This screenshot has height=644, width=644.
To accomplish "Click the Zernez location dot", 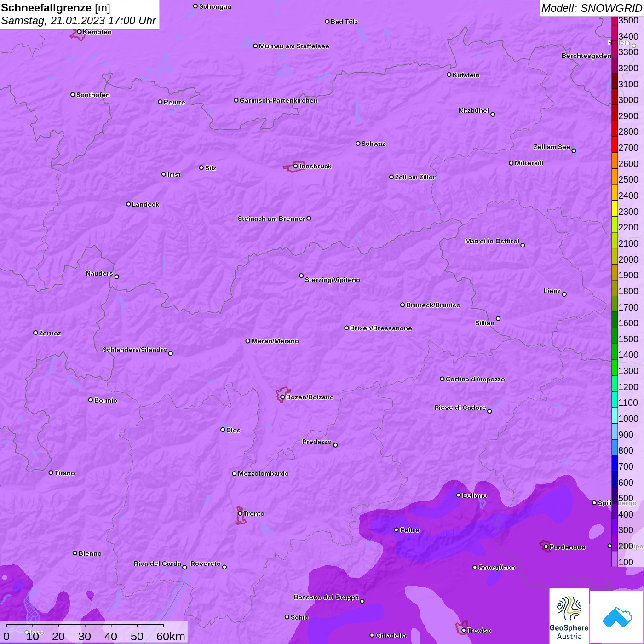I will 35,333.
